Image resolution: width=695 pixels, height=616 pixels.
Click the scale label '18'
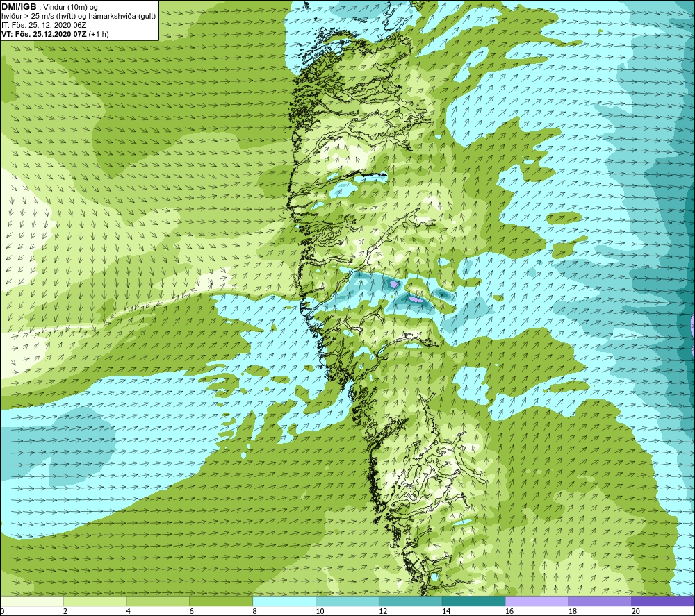point(572,611)
